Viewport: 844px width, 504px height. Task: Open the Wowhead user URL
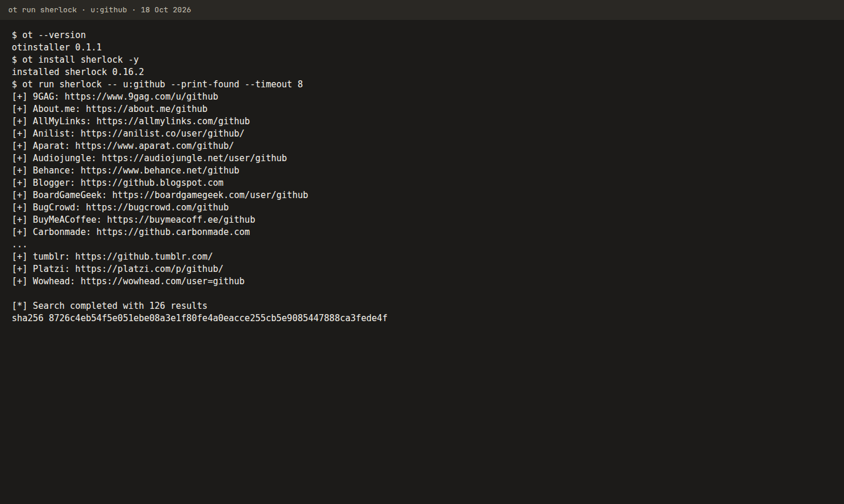pos(162,281)
